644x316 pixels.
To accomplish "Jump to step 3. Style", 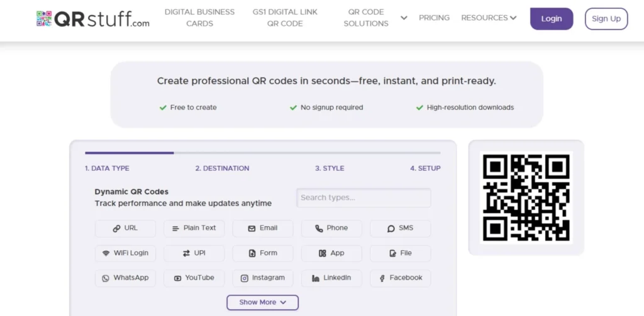I will [x=330, y=168].
